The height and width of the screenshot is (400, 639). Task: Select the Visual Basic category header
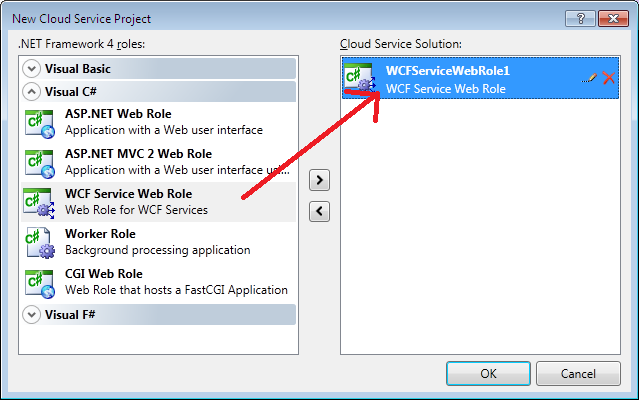point(159,68)
